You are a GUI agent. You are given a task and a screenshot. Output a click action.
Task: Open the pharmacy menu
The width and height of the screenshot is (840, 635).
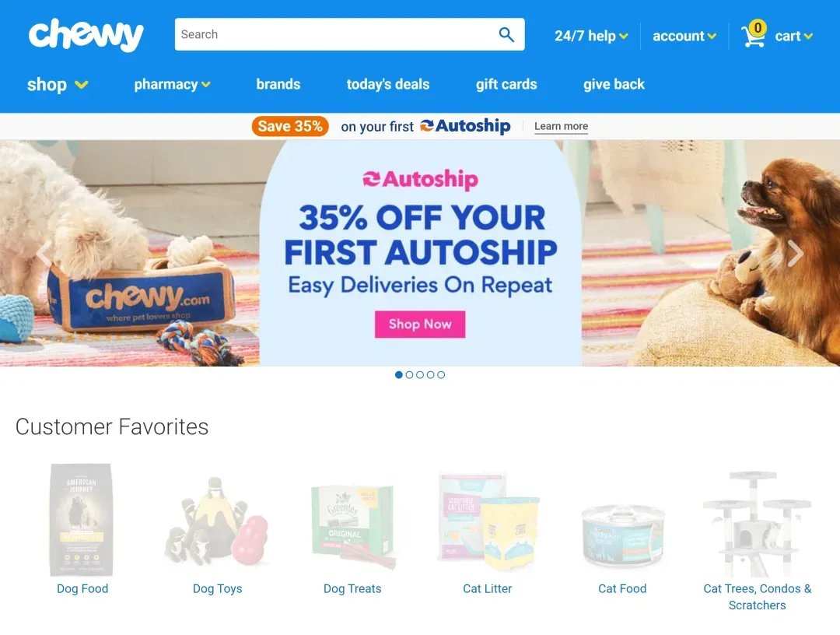coord(172,85)
